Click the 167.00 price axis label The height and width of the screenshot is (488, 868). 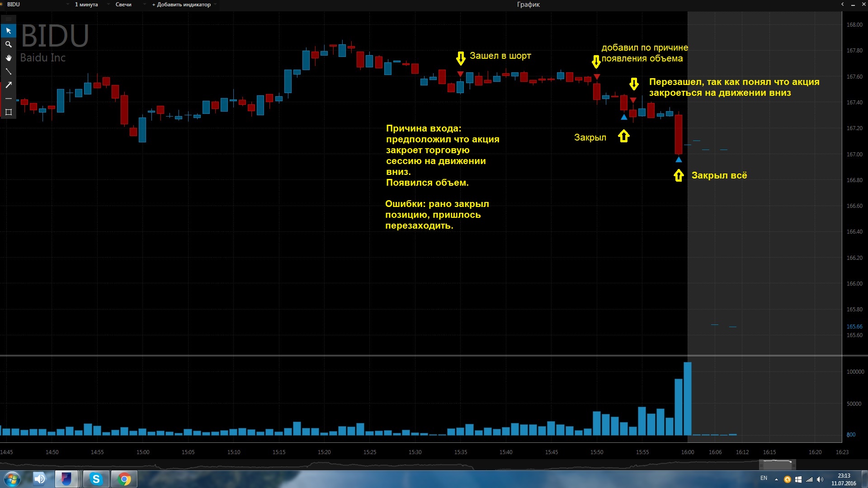click(854, 154)
